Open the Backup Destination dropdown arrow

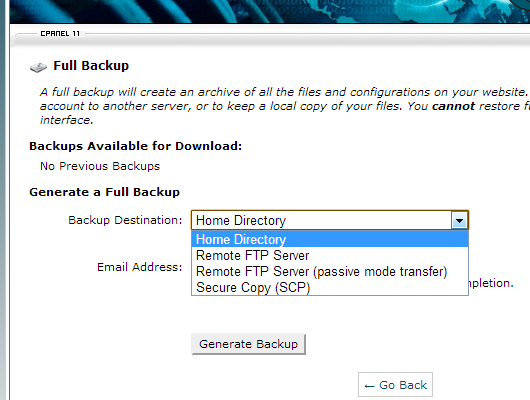tap(459, 221)
